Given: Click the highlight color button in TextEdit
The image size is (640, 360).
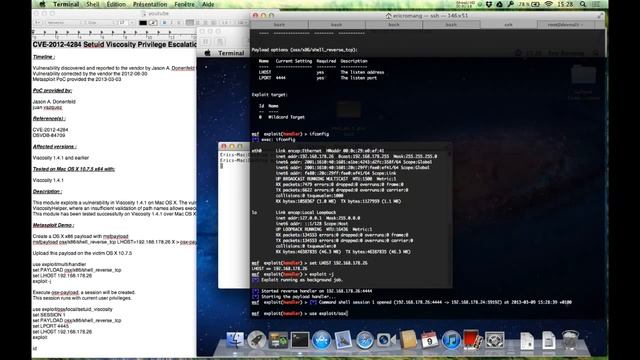Looking at the screenshot, I should pos(153,23).
